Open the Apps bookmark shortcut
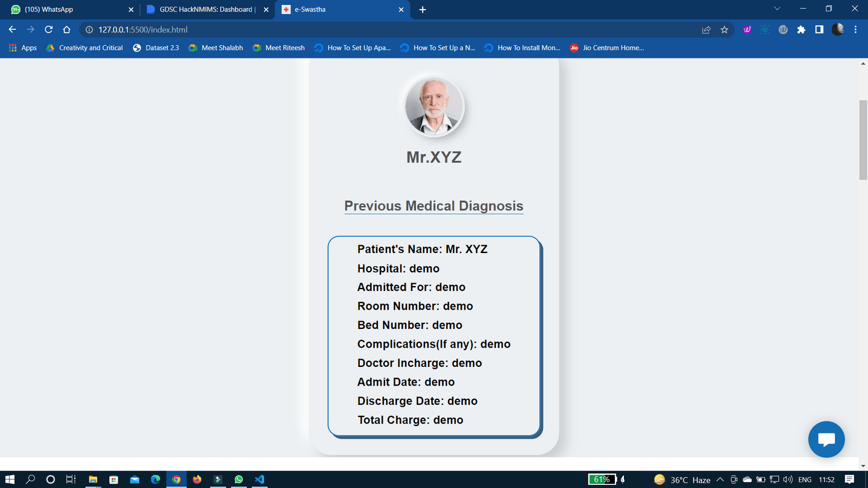Viewport: 868px width, 488px height. 22,48
